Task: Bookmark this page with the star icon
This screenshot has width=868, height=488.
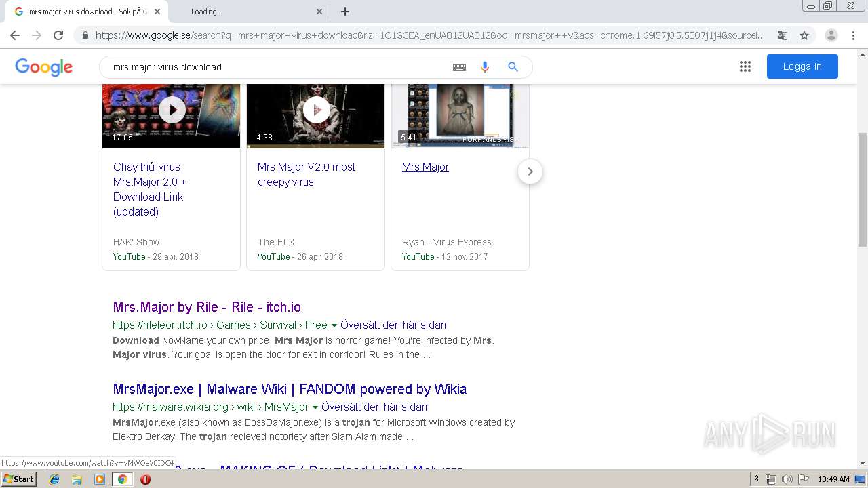Action: point(804,35)
